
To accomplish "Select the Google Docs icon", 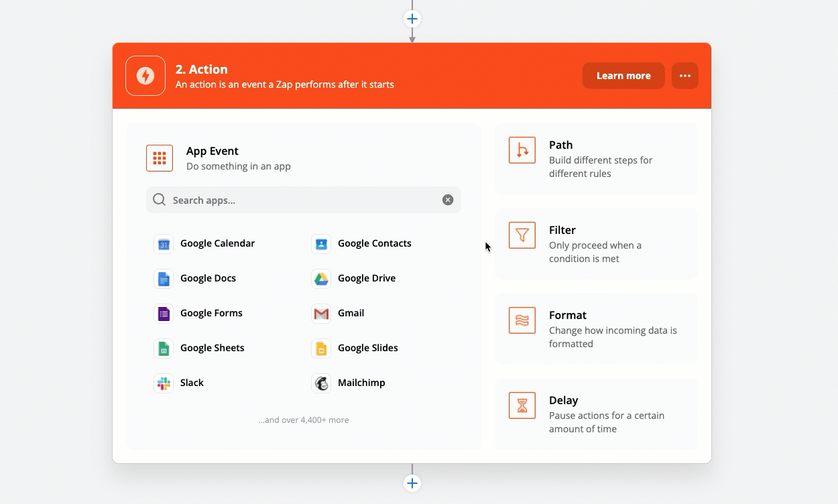I will click(164, 279).
